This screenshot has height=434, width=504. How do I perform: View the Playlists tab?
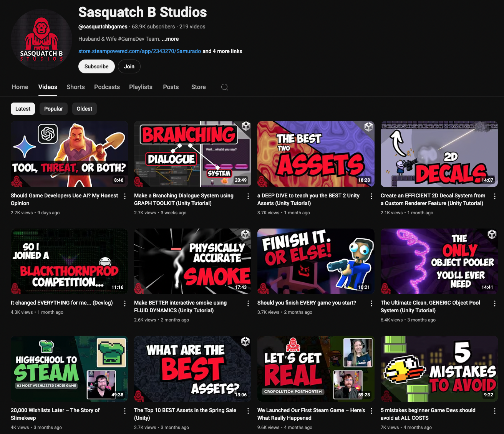click(x=141, y=87)
